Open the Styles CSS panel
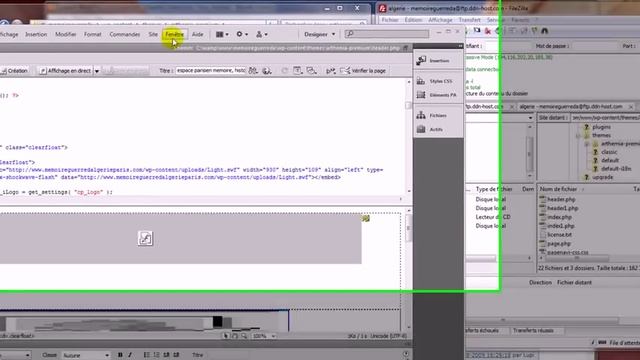This screenshot has height=360, width=640. pos(438,81)
